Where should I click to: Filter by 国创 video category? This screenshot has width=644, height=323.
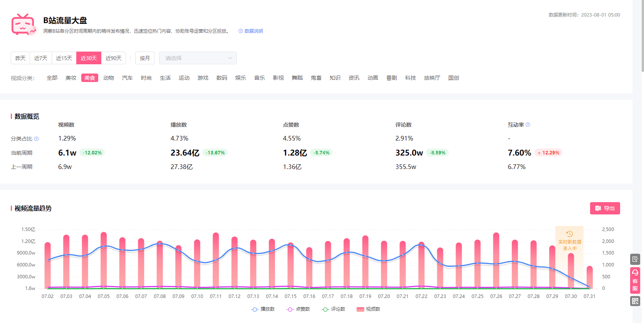(454, 78)
